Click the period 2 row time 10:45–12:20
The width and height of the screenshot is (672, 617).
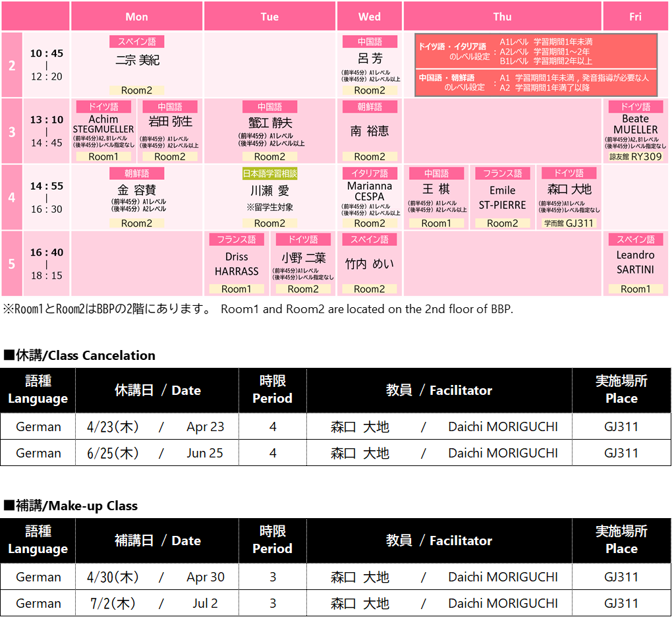coord(46,65)
